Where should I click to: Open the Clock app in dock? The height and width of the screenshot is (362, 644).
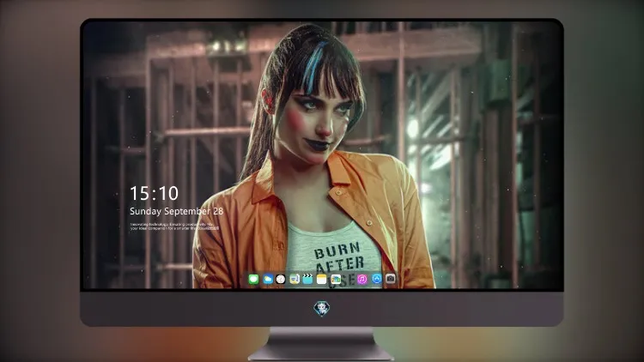coord(281,279)
